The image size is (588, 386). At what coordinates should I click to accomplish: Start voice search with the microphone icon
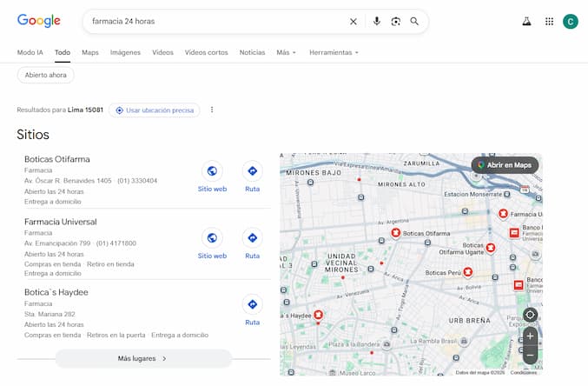[x=376, y=22]
